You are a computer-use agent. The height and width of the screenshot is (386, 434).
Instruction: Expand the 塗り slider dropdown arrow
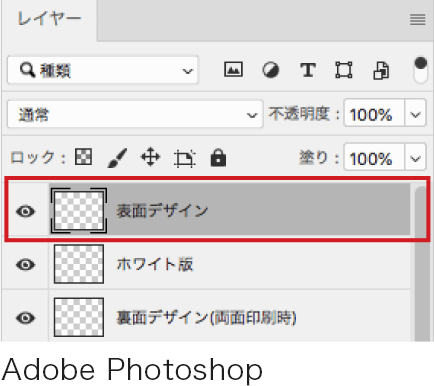coord(415,158)
